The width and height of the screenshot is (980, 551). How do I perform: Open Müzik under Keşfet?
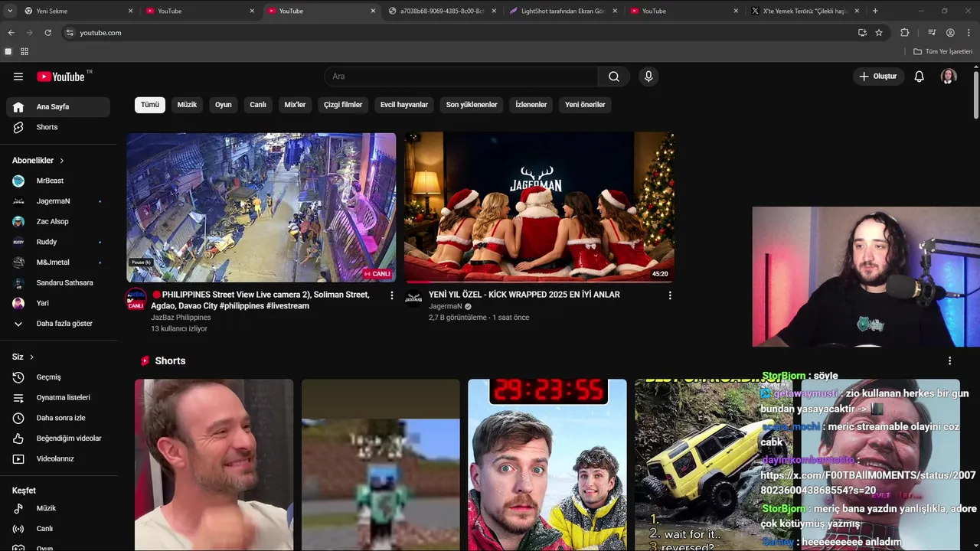58,508
